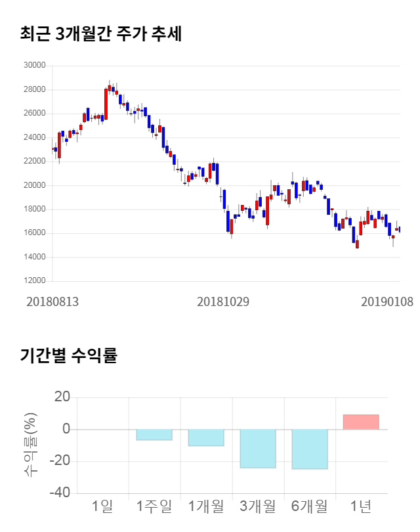Click the 1년 x-axis label

(x=361, y=506)
